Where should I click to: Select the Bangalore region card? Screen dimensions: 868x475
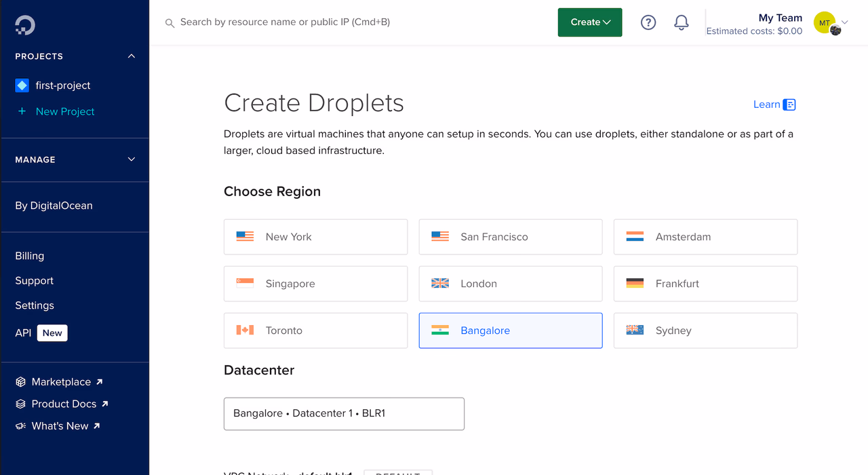[511, 330]
